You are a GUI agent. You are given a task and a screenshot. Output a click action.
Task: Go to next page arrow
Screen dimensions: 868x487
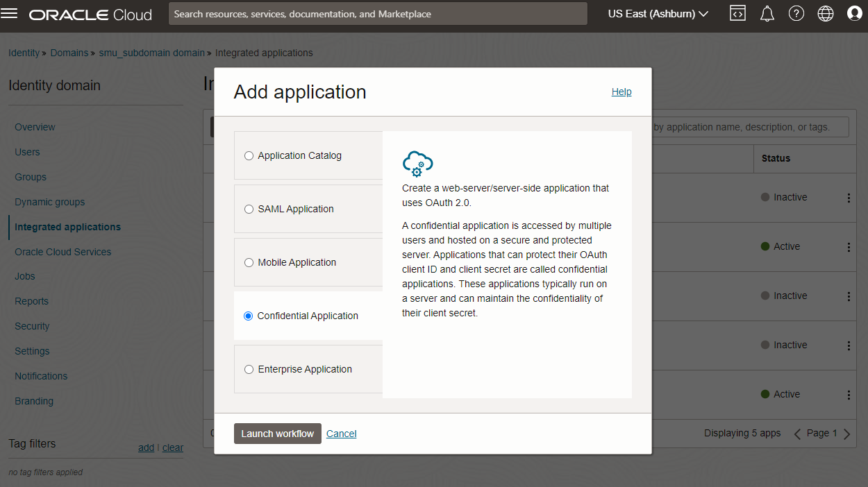846,434
